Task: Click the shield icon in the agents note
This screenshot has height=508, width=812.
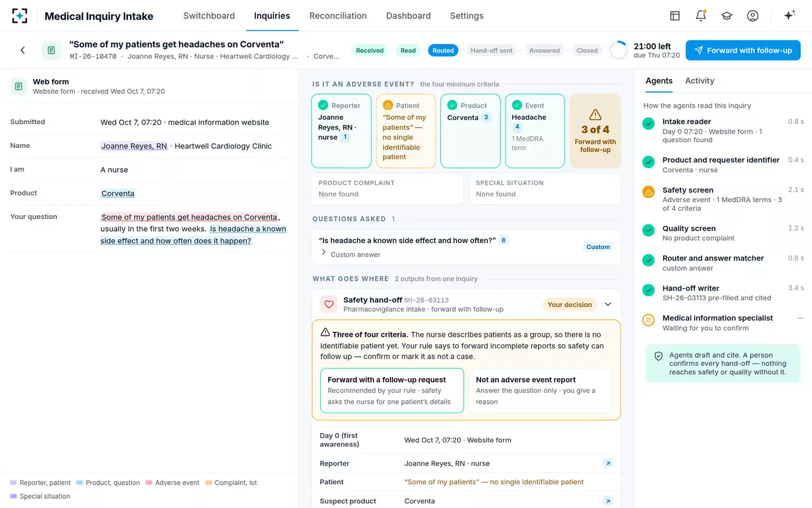Action: pos(659,356)
